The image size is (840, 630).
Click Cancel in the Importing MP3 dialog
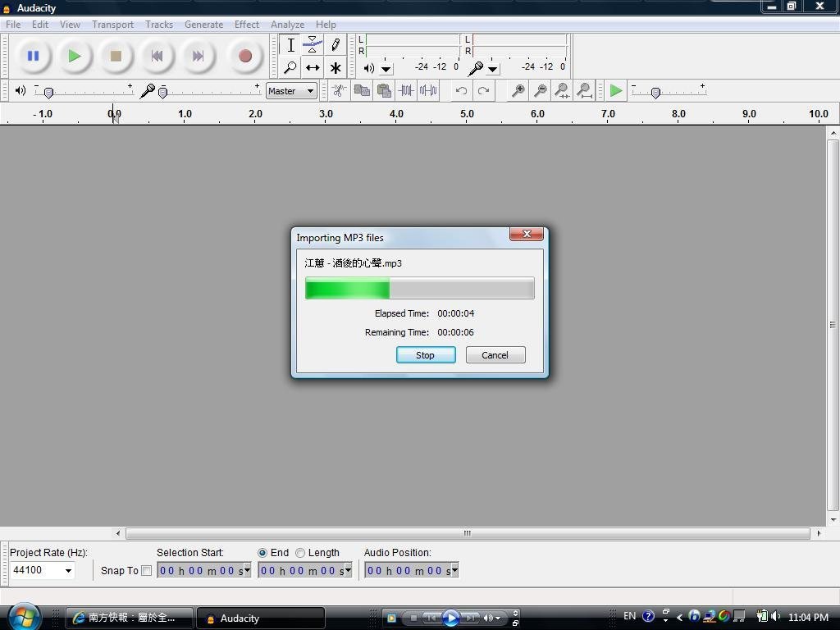pyautogui.click(x=495, y=355)
